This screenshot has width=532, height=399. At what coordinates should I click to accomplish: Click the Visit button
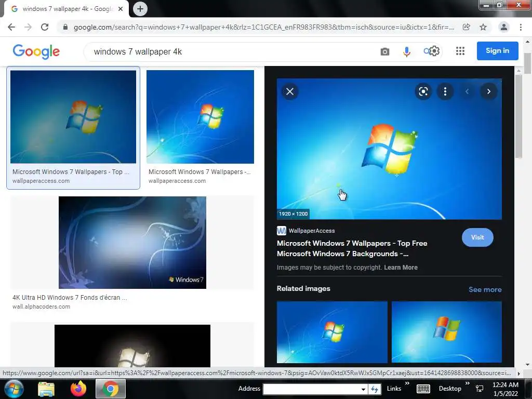(x=477, y=237)
